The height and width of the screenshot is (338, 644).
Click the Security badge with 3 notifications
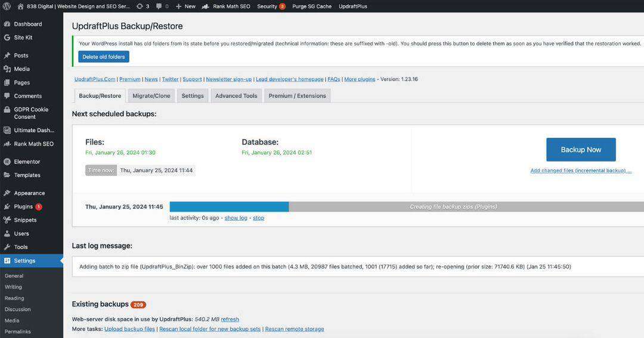click(x=282, y=6)
